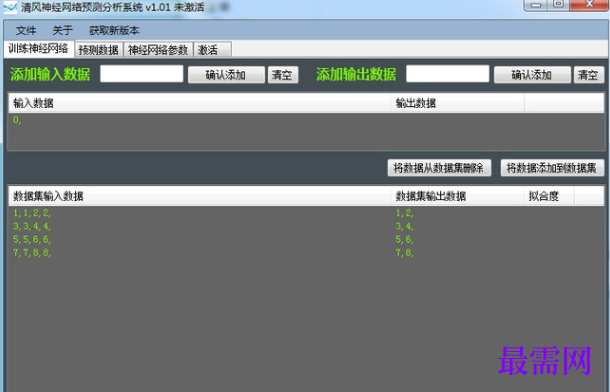610x392 pixels.
Task: Click 将数据添加到数据集 button
Action: point(552,168)
